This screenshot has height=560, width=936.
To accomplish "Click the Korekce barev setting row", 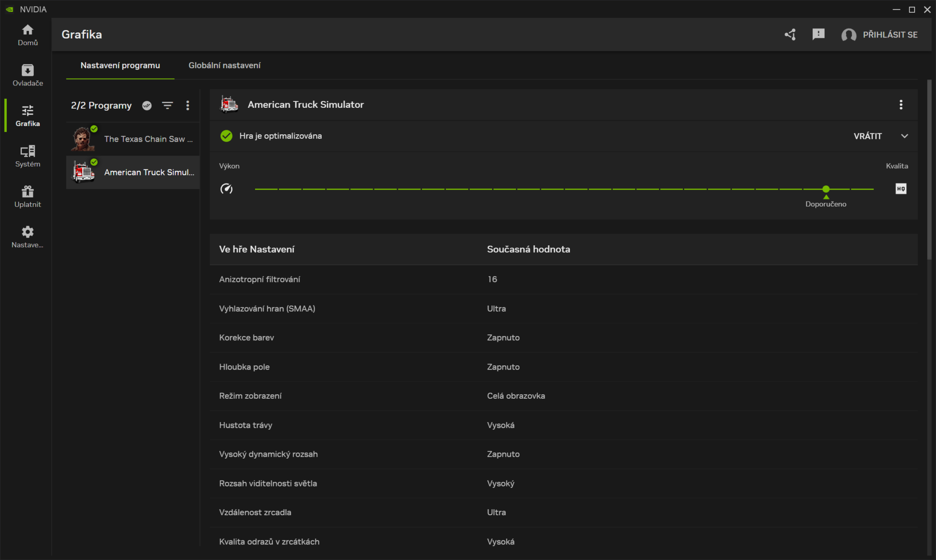I will point(564,338).
